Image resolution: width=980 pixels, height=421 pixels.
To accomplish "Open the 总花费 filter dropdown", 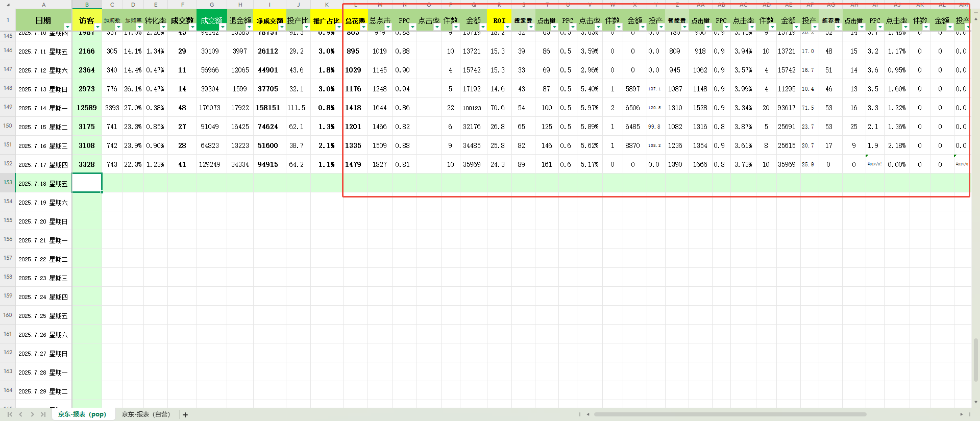I will click(x=363, y=27).
